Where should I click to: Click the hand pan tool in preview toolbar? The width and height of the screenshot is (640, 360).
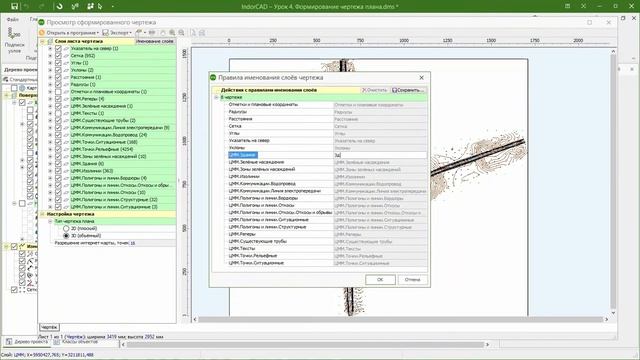[x=163, y=33]
